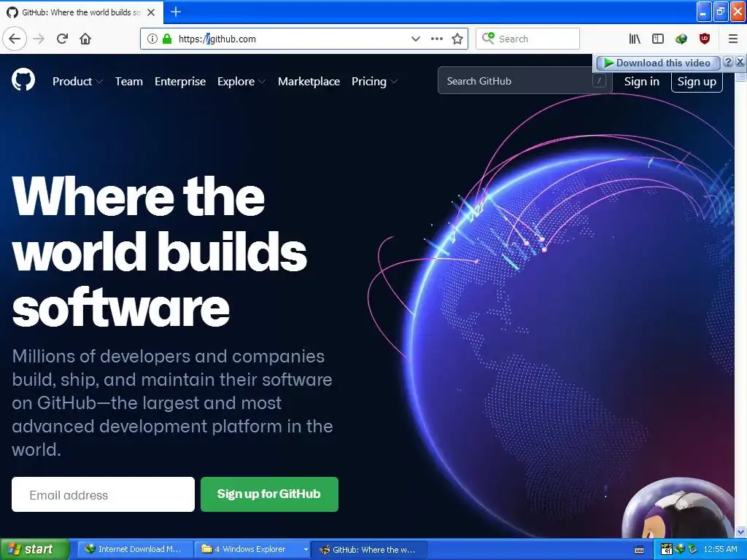
Task: Click the GitHub Octocat logo
Action: point(23,79)
